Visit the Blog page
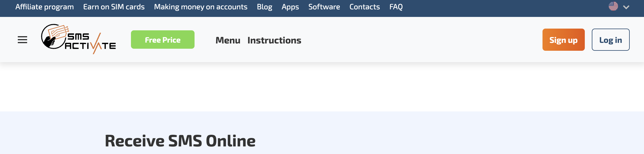Screen dimensions: 644x154 click(265, 7)
